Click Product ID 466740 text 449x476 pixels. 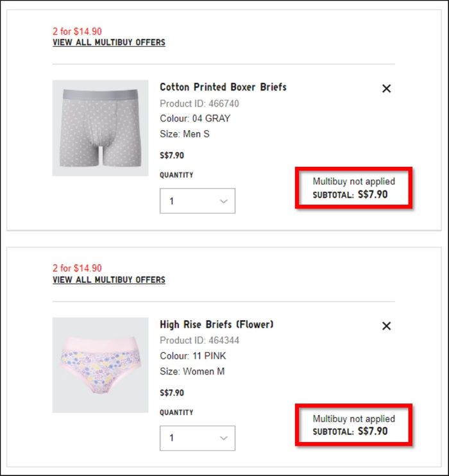tap(199, 103)
